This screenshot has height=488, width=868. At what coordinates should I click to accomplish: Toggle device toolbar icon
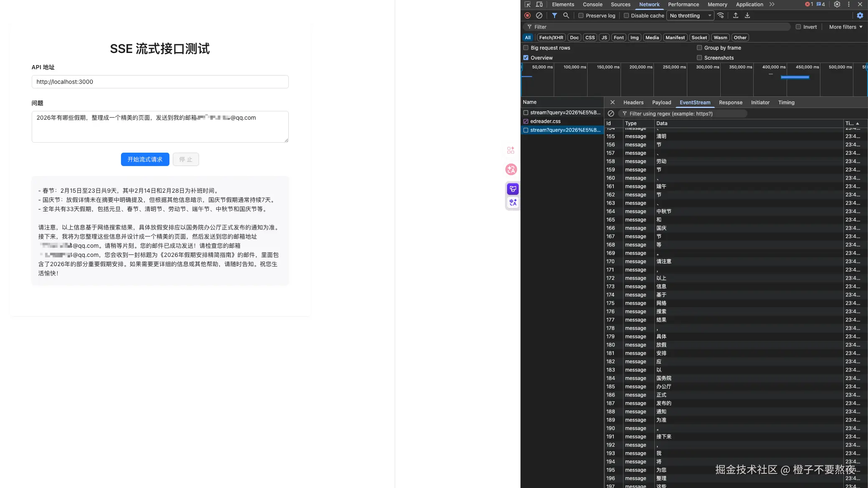[x=539, y=4]
